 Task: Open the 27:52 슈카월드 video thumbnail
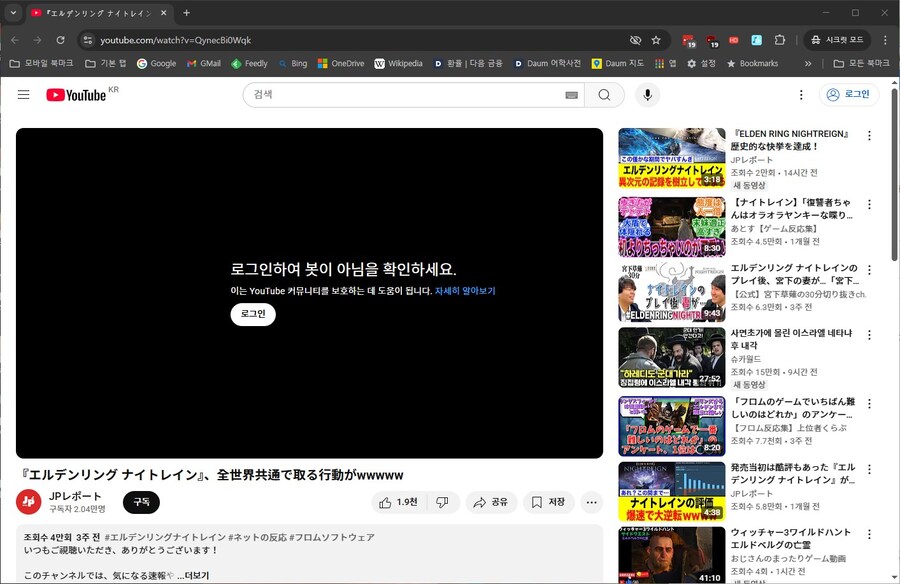coord(672,358)
